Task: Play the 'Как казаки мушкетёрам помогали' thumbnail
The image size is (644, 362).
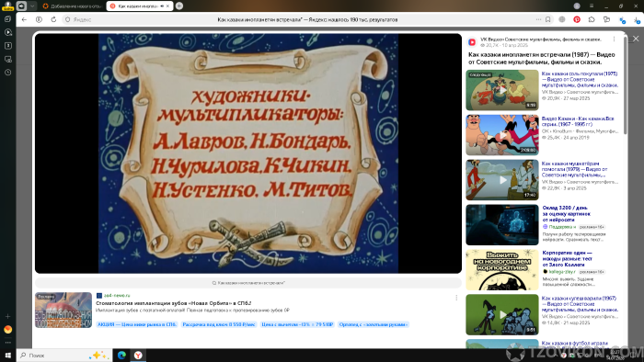Action: (502, 179)
